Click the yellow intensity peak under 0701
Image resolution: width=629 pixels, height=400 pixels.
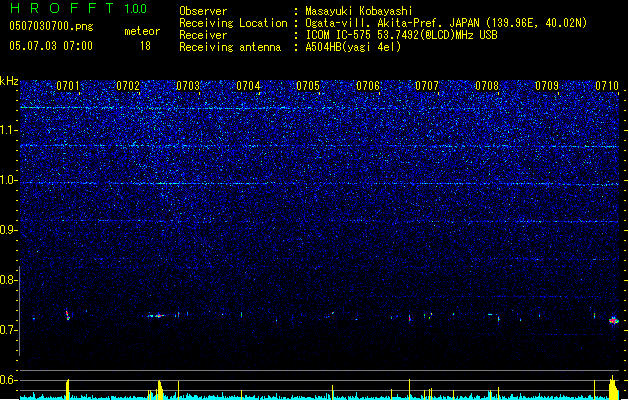click(68, 390)
